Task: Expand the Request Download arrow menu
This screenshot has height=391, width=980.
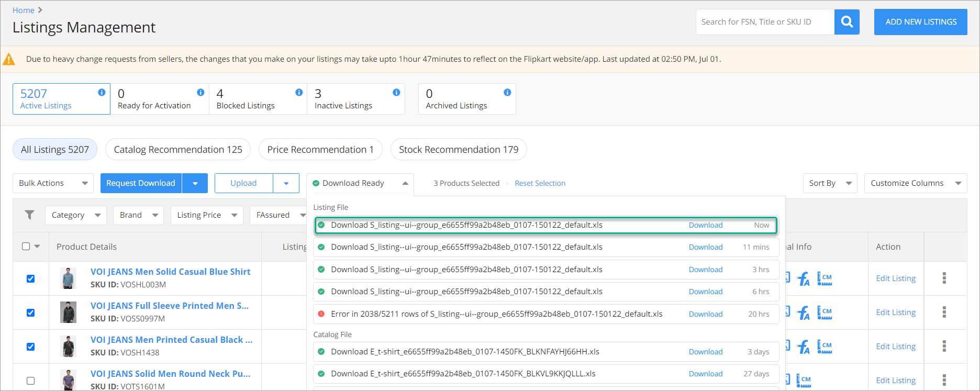Action: (x=195, y=183)
